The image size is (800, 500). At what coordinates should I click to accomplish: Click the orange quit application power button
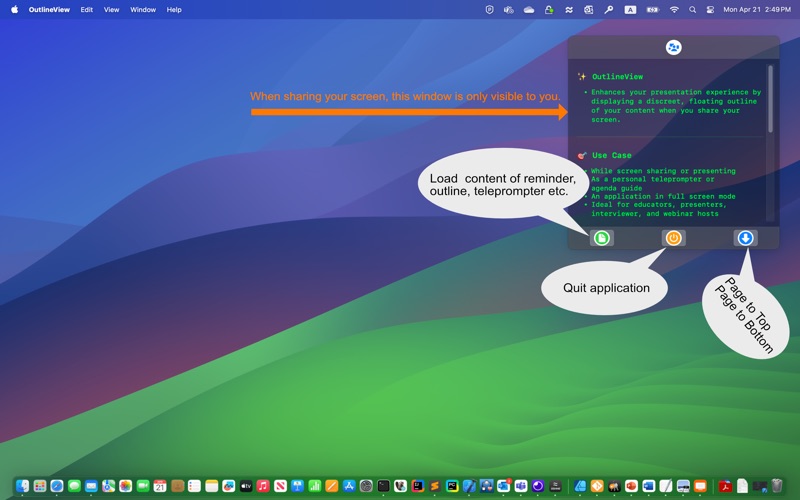673,238
